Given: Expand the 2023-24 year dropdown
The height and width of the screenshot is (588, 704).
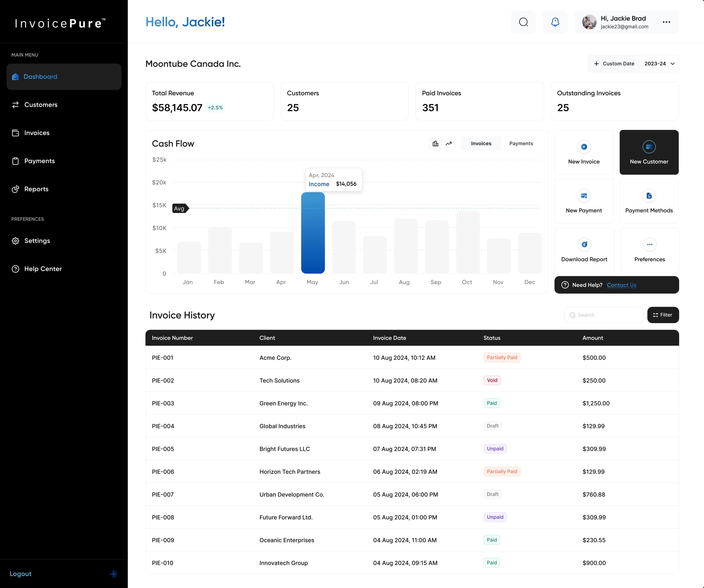Looking at the screenshot, I should point(659,64).
